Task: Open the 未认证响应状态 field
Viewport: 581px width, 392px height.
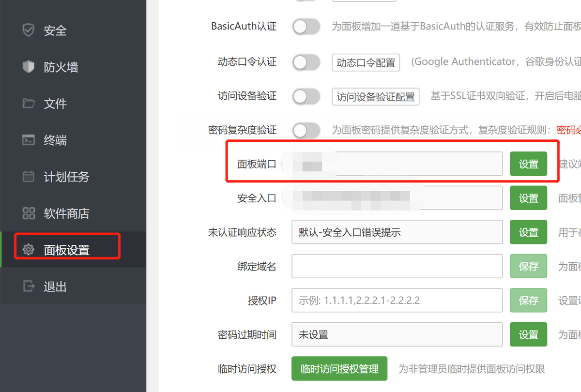Action: click(x=397, y=232)
